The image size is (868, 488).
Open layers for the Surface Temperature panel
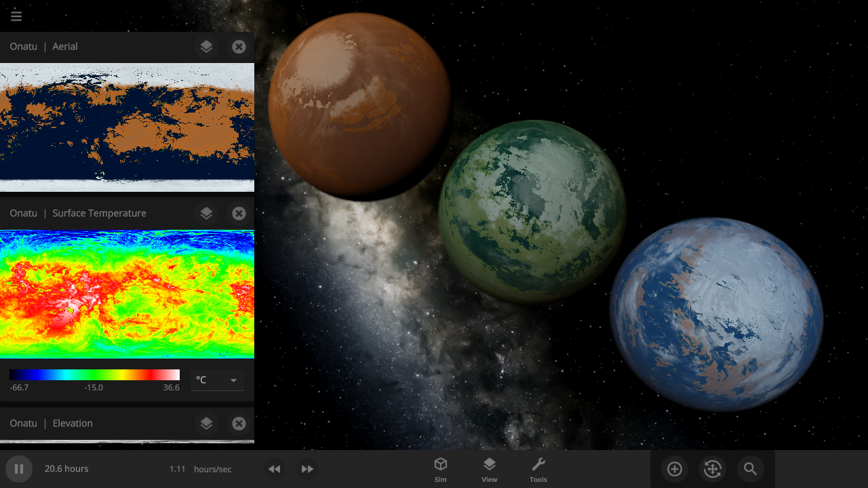pyautogui.click(x=207, y=213)
